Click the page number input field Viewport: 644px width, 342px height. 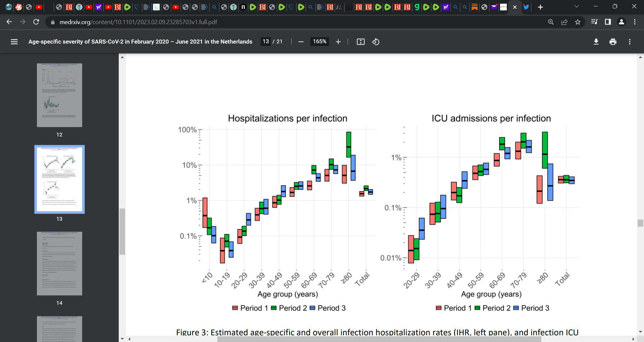[266, 42]
